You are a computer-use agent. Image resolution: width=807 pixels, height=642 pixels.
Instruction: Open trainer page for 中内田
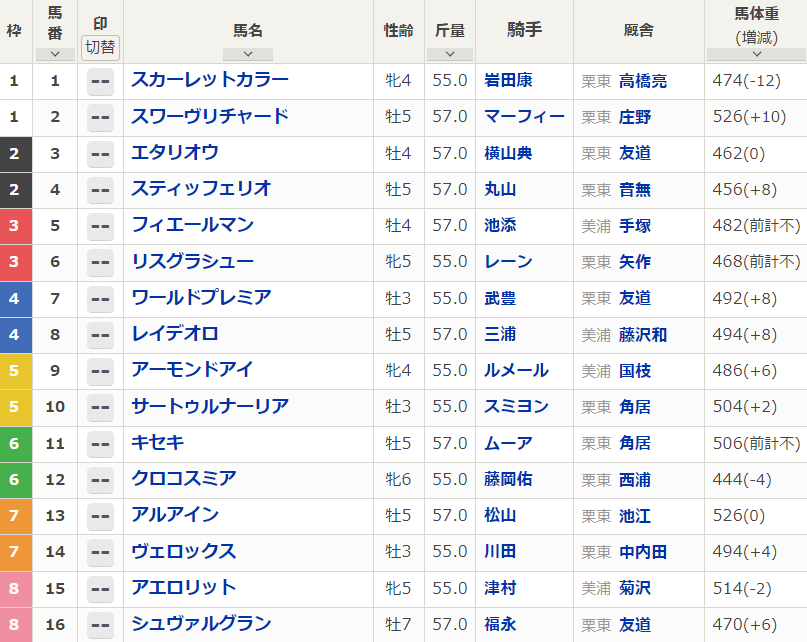point(643,551)
